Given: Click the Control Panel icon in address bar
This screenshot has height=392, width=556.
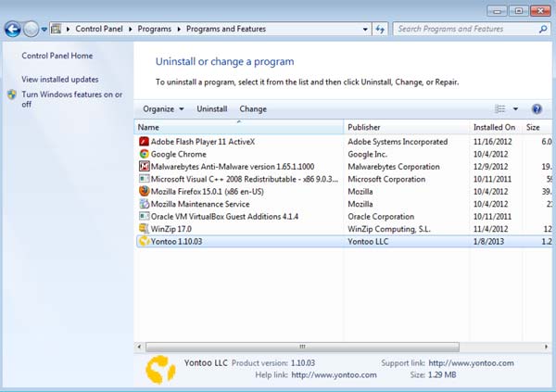Looking at the screenshot, I should [56, 29].
